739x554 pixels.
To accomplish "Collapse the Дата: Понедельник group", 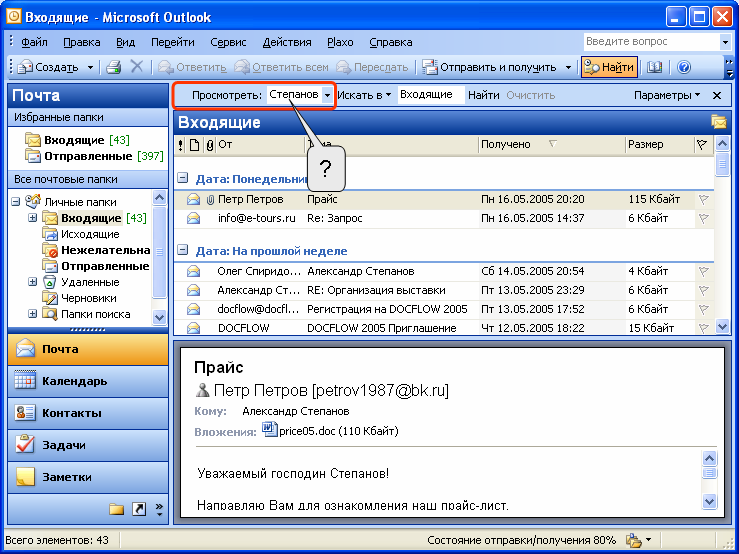I will coord(182,179).
